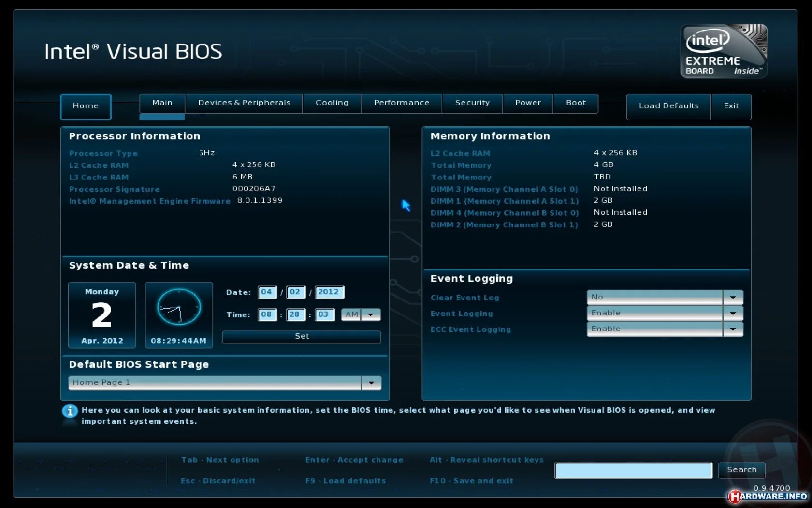The image size is (812, 508).
Task: Click the Processor Type label
Action: [x=103, y=154]
